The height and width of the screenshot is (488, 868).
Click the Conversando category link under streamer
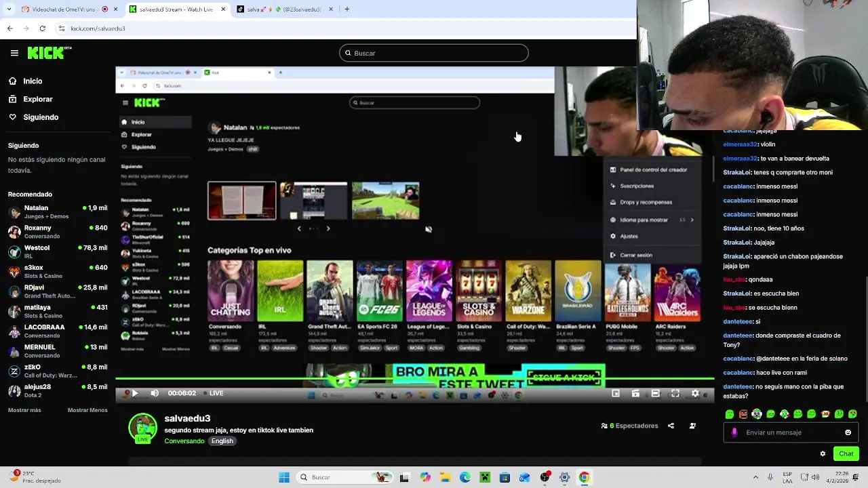point(184,441)
